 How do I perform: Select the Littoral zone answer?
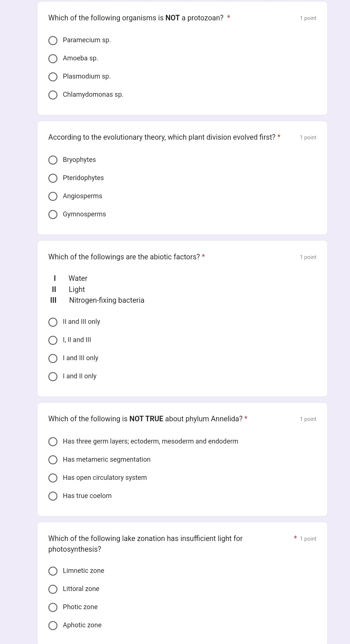53,589
